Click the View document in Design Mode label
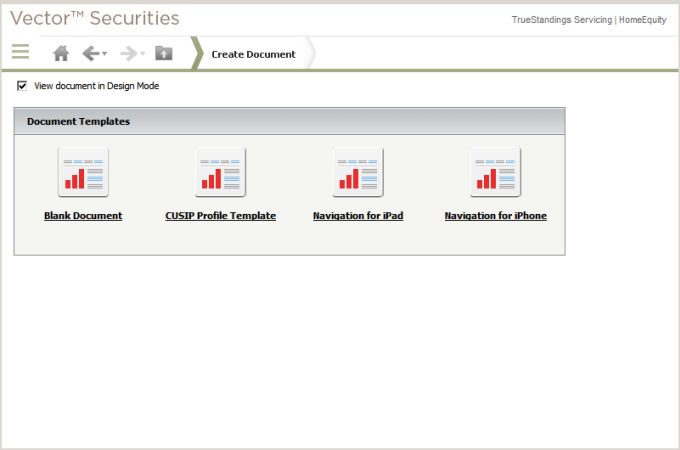Screen dimensions: 680x450 97,86
